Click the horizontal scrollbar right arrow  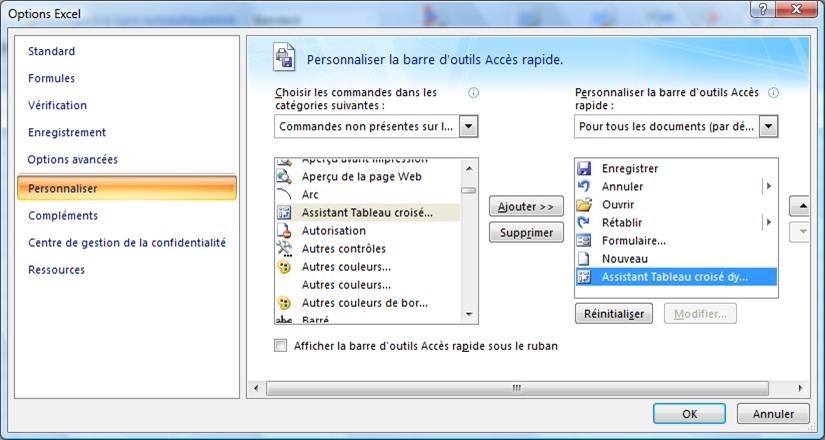800,388
